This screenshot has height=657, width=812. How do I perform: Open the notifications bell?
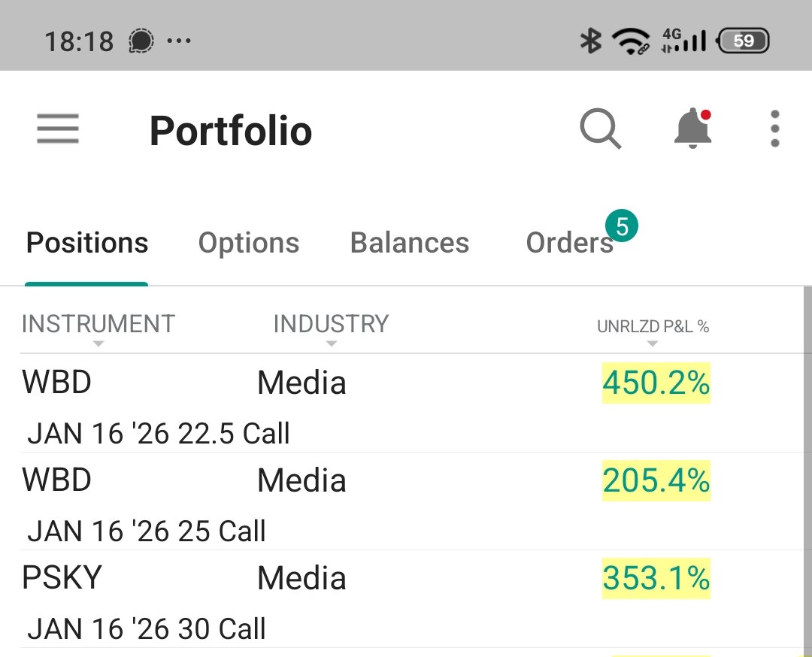(693, 128)
